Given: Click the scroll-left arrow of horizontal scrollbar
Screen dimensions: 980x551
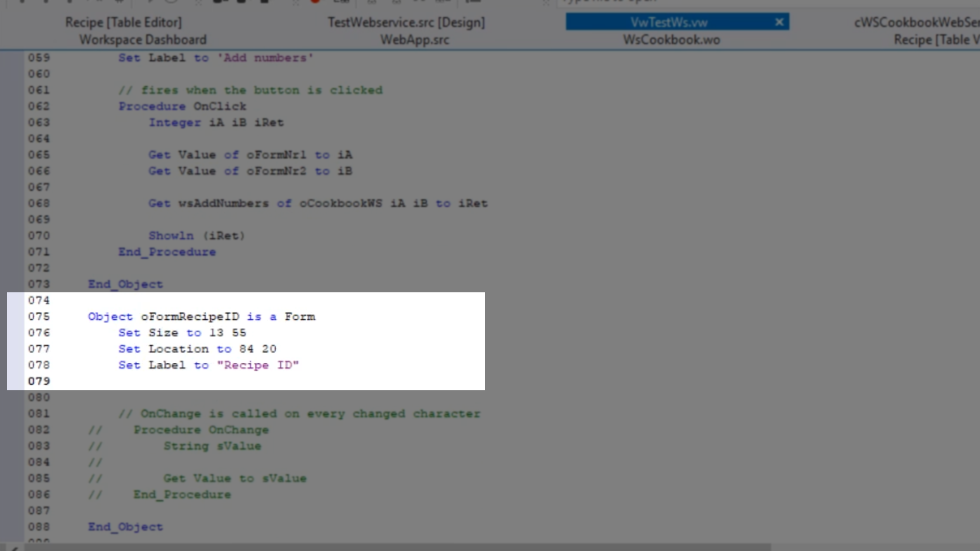Looking at the screenshot, I should pos(14,548).
